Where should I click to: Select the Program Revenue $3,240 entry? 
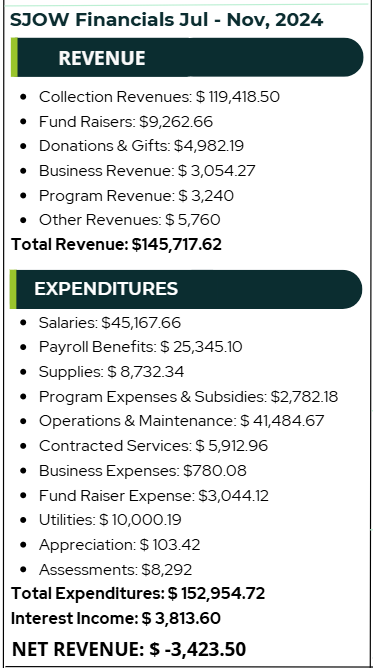136,196
